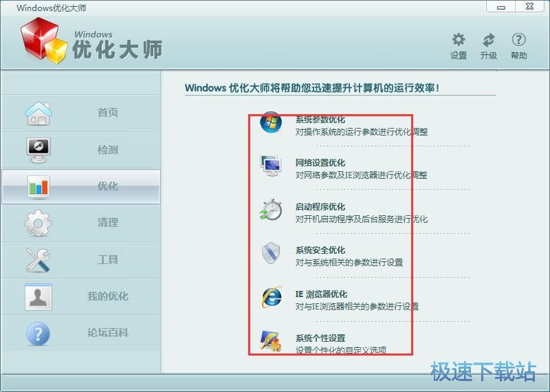This screenshot has height=392, width=550.
Task: Click the 升级 refresh arrows icon
Action: tap(488, 40)
